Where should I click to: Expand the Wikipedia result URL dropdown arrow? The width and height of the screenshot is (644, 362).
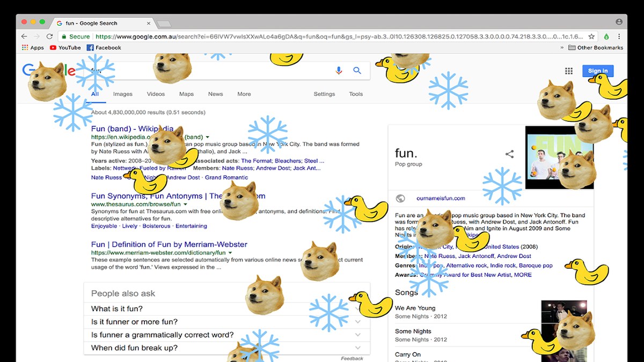[208, 137]
